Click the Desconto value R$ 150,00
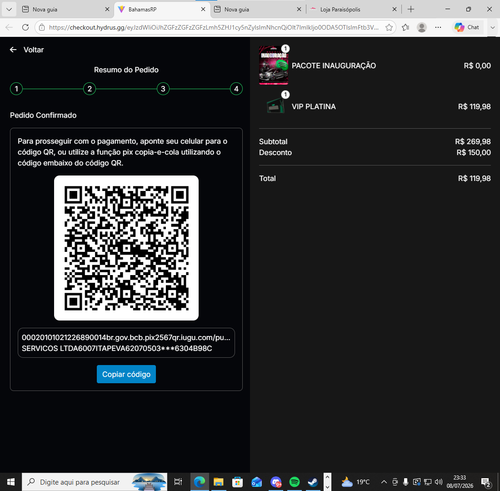 pos(473,153)
